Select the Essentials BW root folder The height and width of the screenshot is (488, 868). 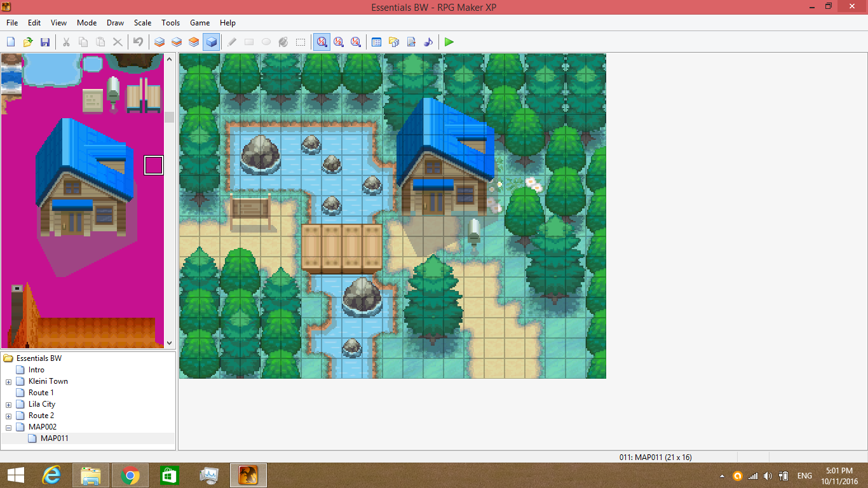point(39,358)
